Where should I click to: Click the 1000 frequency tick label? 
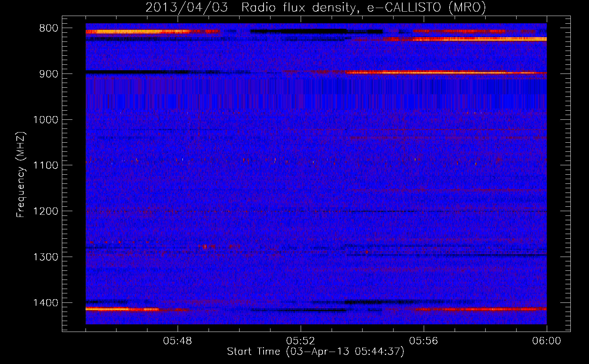(x=46, y=120)
